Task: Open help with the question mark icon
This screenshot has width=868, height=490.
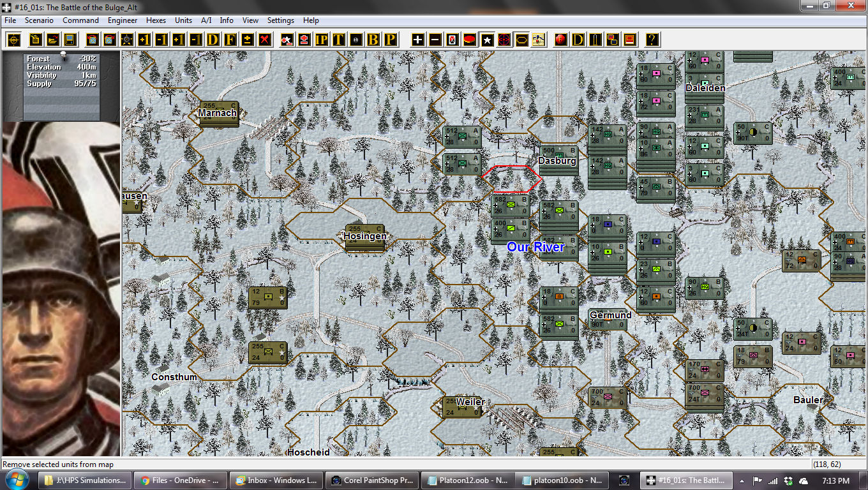Action: coord(652,40)
